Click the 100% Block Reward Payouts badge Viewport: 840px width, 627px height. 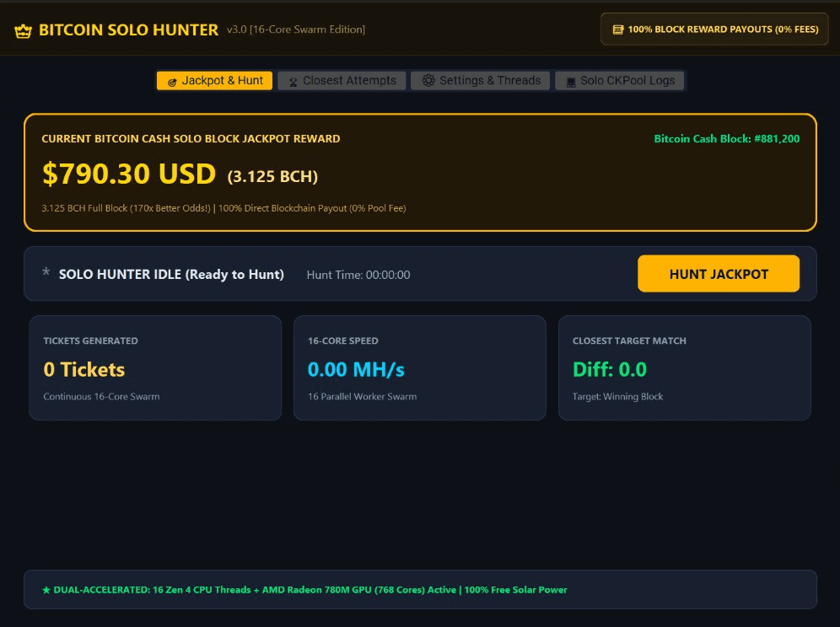point(714,29)
